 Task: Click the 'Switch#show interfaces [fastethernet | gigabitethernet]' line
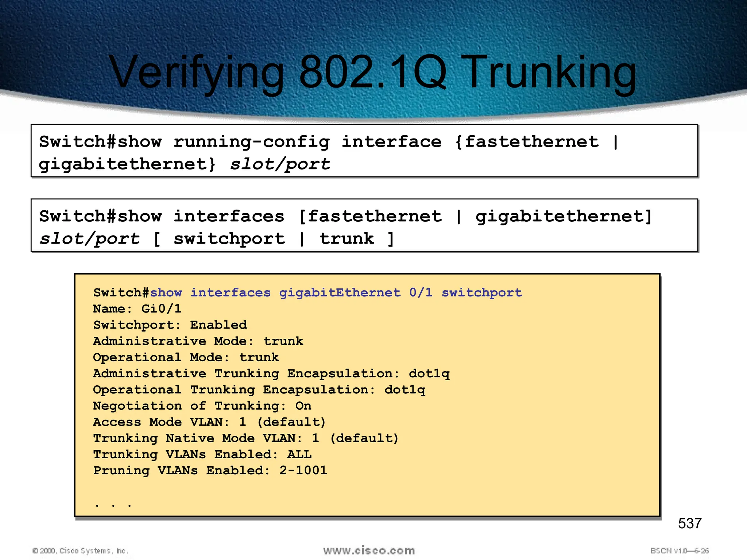click(x=345, y=216)
